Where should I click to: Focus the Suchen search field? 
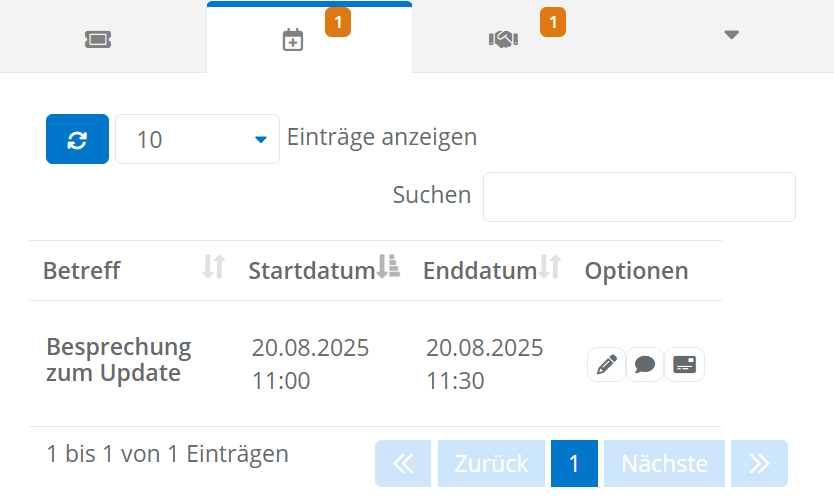tap(639, 196)
